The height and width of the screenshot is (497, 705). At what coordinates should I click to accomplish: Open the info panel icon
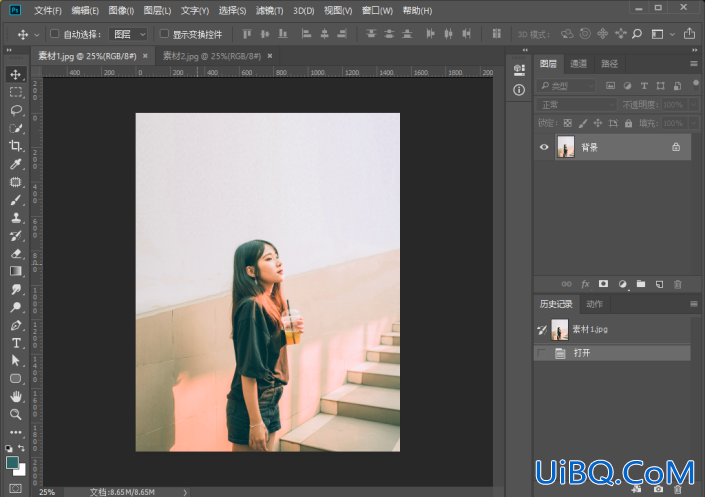click(x=519, y=90)
